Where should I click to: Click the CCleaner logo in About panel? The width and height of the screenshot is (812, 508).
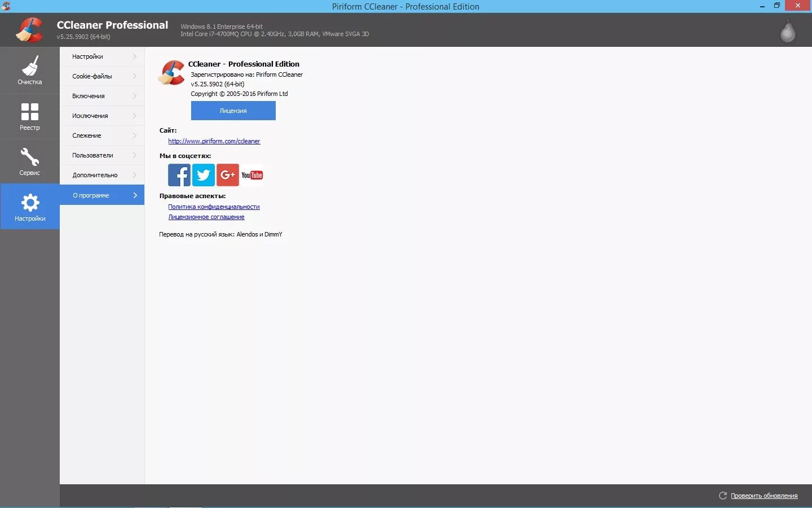[x=172, y=73]
